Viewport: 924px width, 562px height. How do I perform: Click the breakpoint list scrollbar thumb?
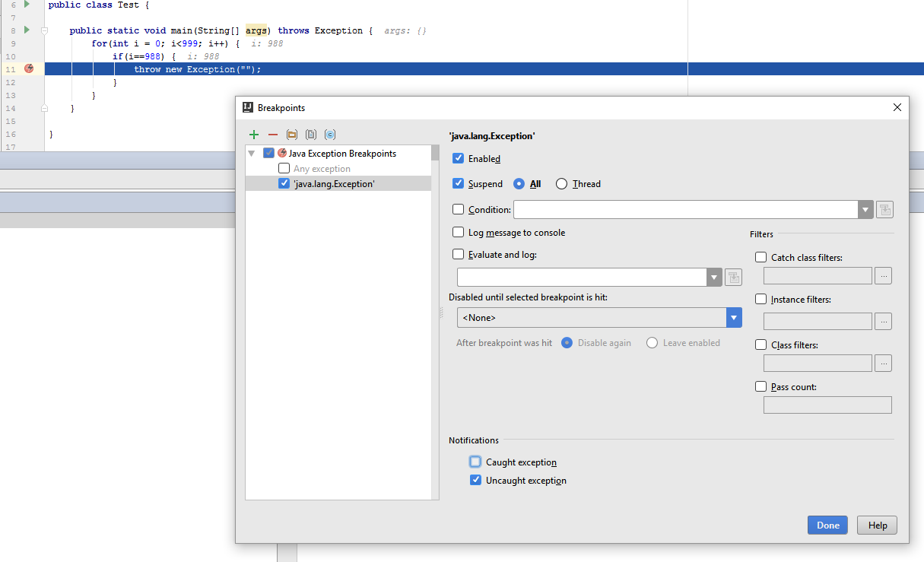(435, 153)
